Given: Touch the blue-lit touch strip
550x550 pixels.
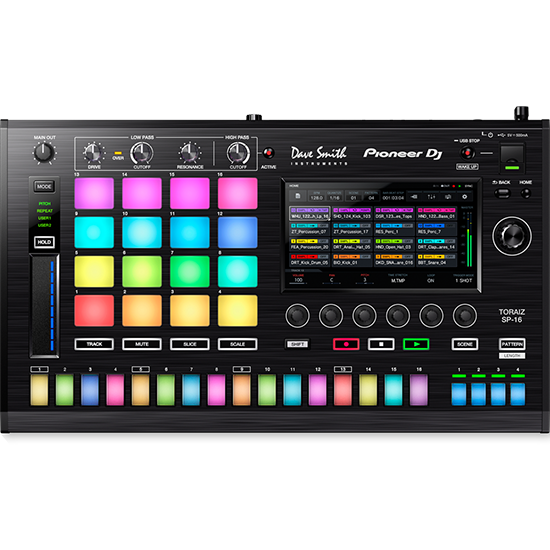Looking at the screenshot, I should [45, 306].
